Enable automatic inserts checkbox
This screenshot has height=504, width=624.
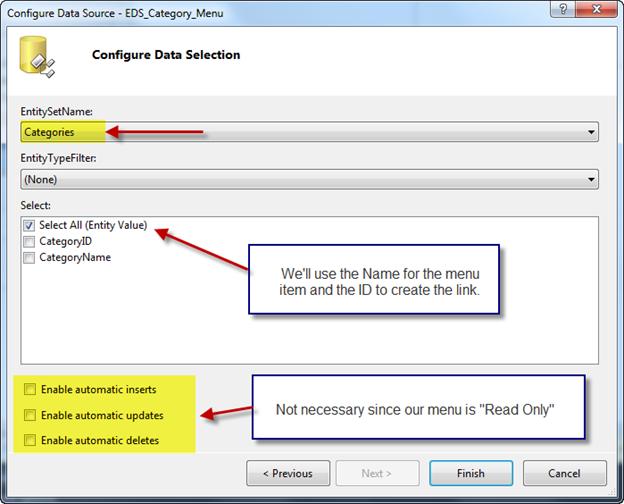[x=31, y=389]
